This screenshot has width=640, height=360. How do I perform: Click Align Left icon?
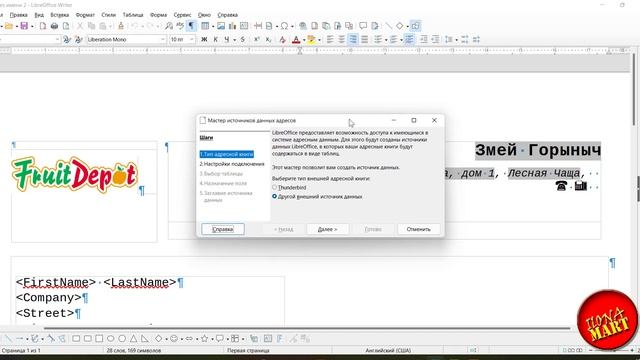[x=330, y=40]
